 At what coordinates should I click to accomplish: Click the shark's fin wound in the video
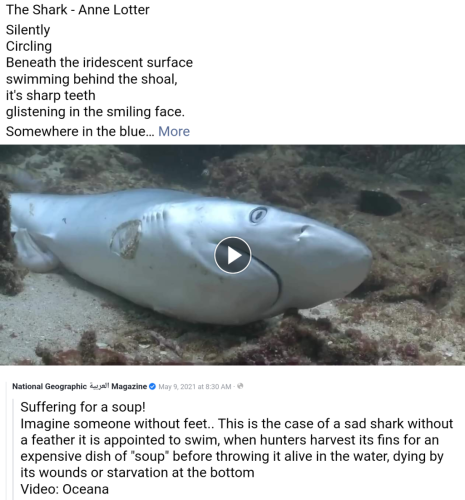coord(126,239)
